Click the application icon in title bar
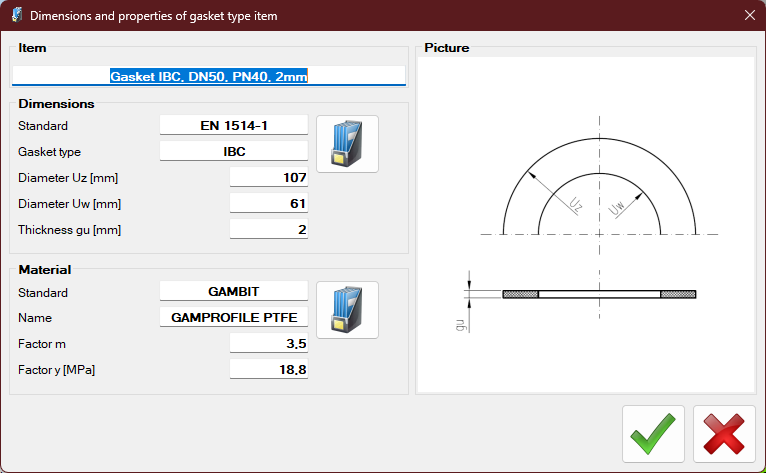 (16, 16)
